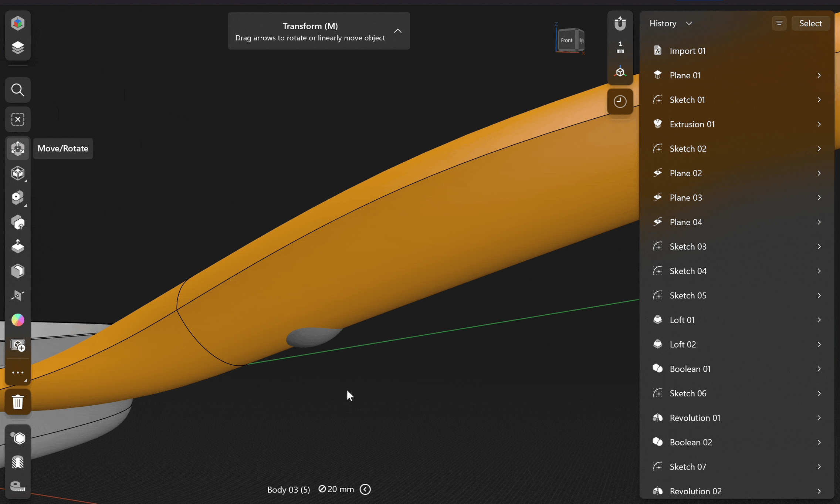Open the Shapr3D app menu icon

[18, 23]
